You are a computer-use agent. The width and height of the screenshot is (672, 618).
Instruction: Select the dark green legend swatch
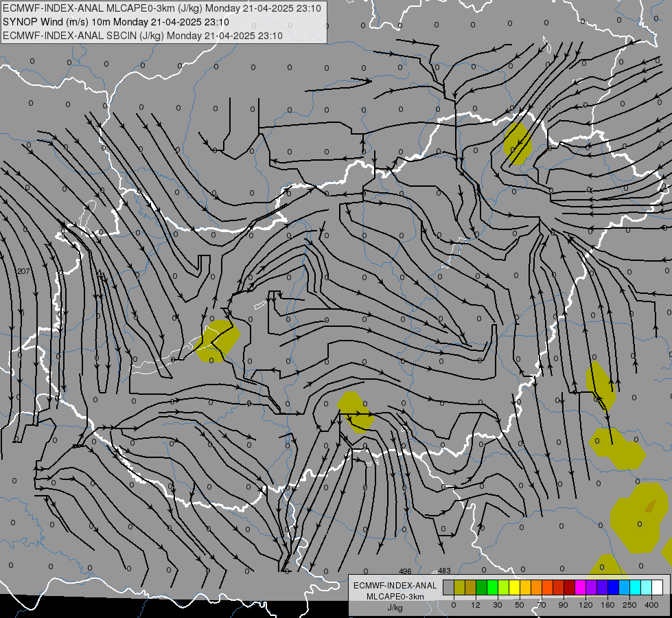click(481, 587)
